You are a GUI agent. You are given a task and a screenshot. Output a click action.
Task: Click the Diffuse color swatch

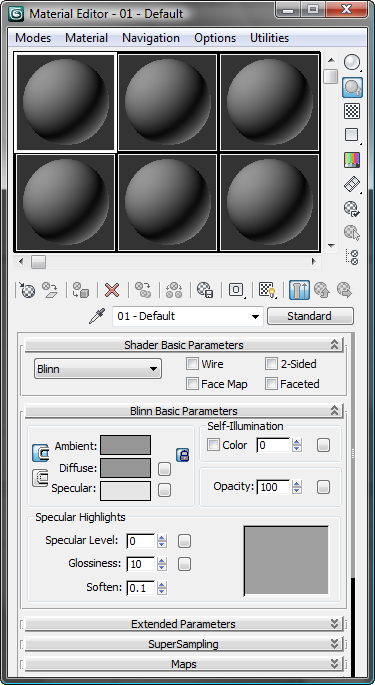[x=125, y=468]
